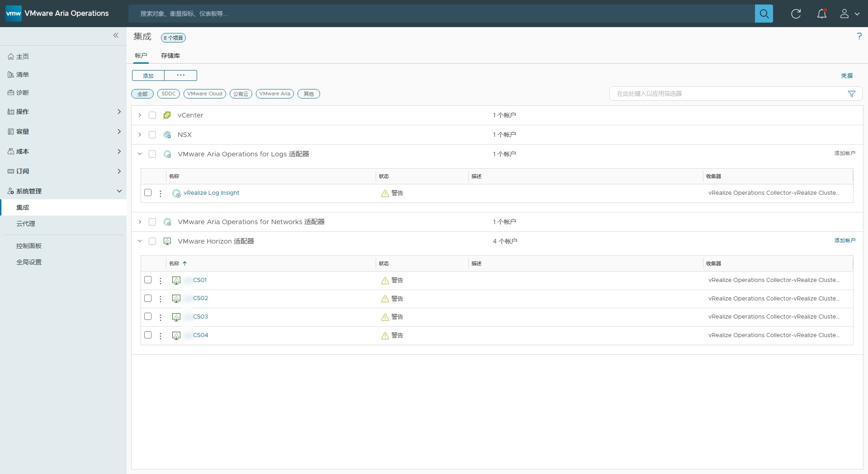Switch to the 存储库 tab
This screenshot has height=474, width=868.
pyautogui.click(x=170, y=56)
